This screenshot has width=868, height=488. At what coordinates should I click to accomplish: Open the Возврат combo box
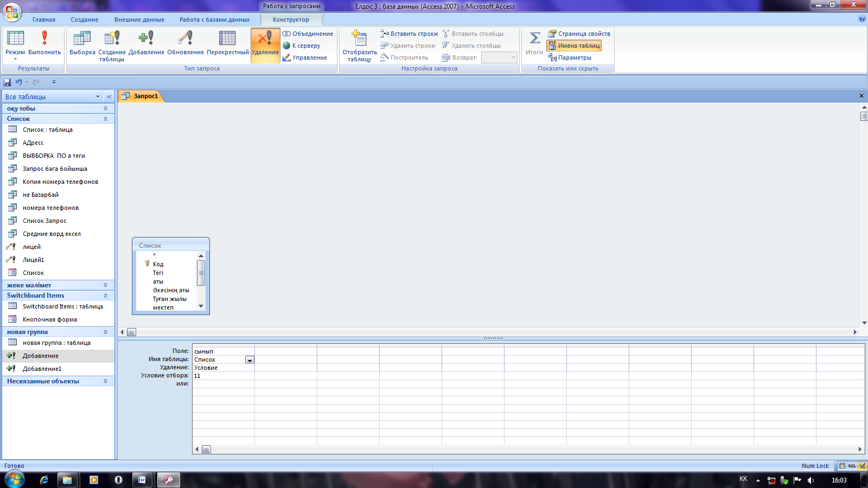[499, 57]
